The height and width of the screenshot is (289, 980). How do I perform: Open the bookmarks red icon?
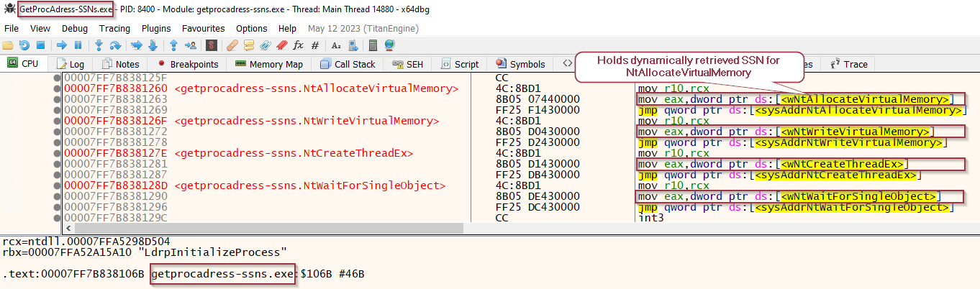pos(282,45)
